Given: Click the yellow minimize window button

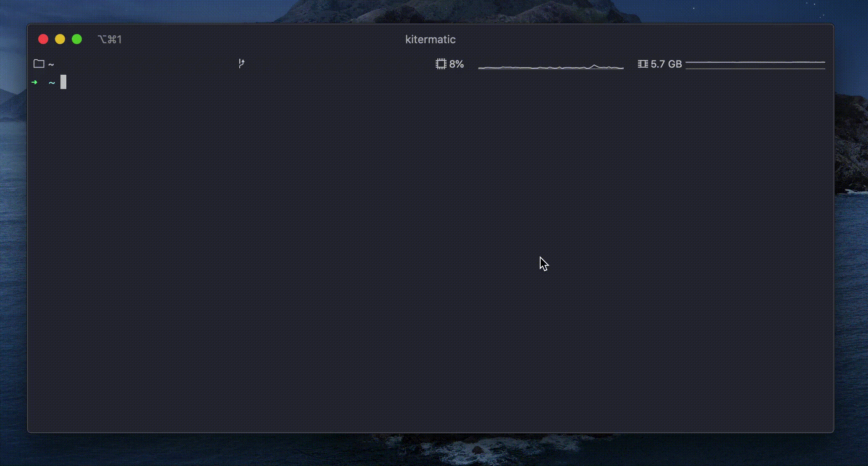Looking at the screenshot, I should coord(60,39).
